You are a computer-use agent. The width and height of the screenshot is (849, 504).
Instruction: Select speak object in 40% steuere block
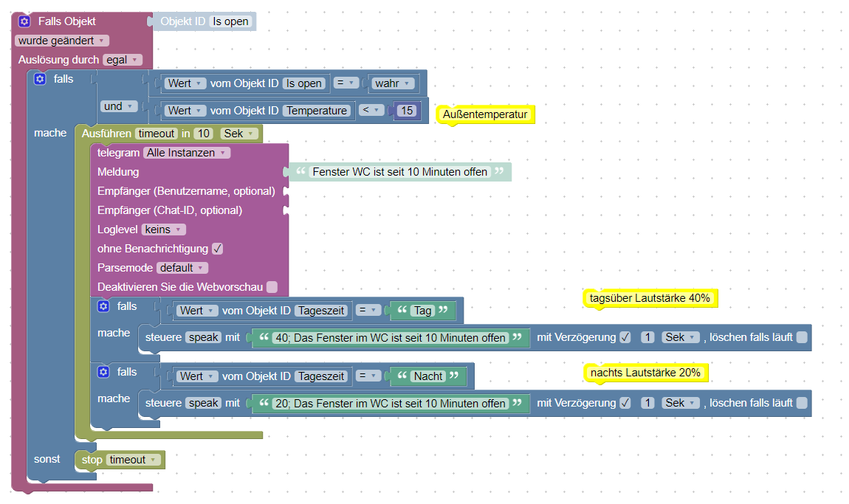(x=204, y=337)
